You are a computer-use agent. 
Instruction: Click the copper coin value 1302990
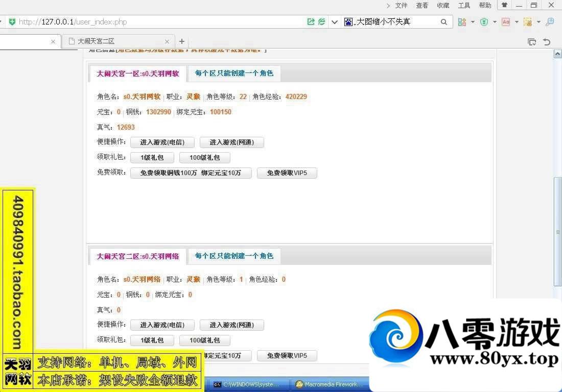[158, 112]
